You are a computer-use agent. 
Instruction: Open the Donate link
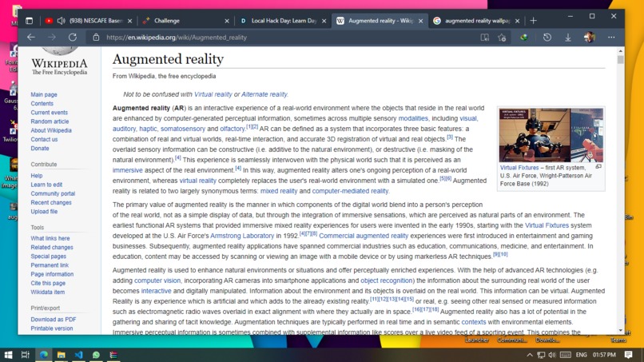pyautogui.click(x=40, y=149)
